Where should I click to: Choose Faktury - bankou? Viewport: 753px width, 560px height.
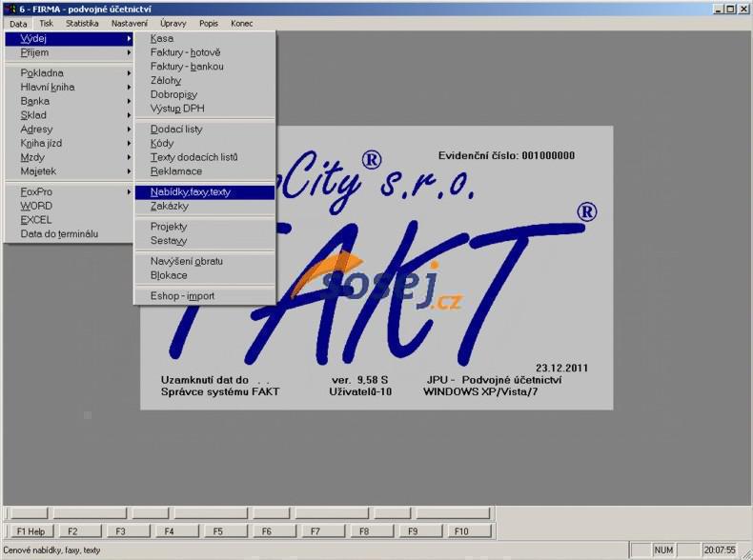[x=205, y=67]
